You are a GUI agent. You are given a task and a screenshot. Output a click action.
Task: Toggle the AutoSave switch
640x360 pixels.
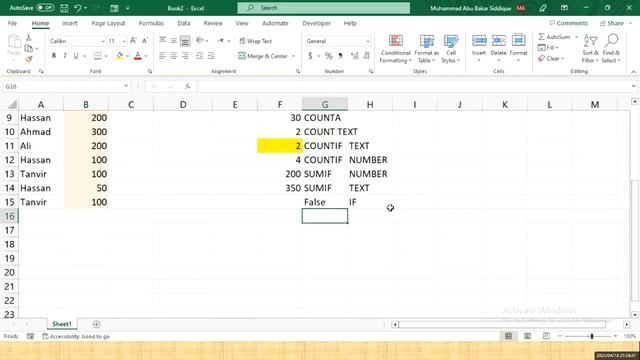point(45,8)
